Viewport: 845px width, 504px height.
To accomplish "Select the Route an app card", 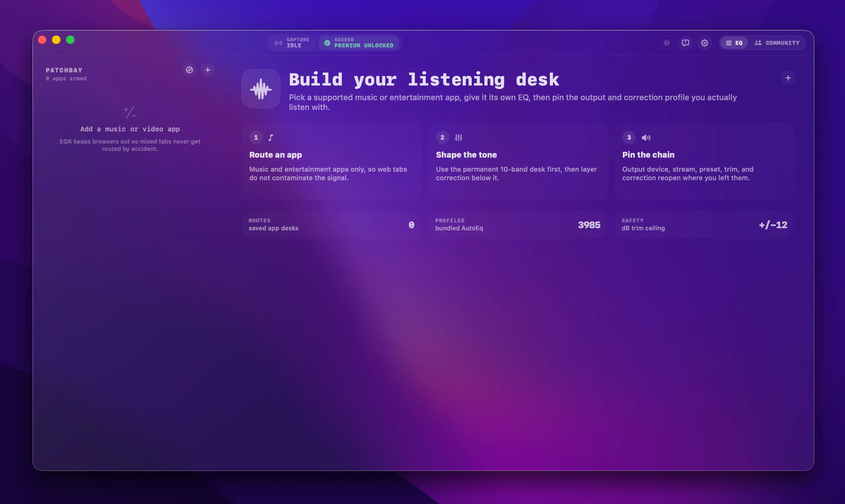I will point(331,161).
